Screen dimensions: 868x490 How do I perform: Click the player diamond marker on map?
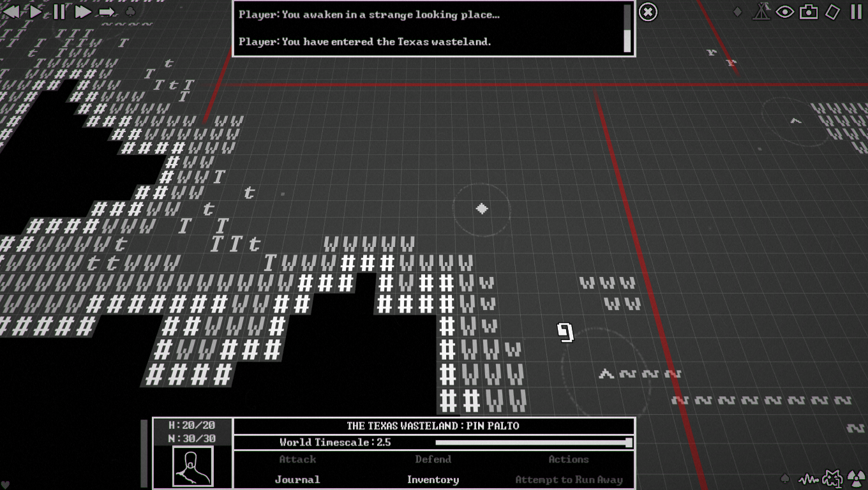pyautogui.click(x=482, y=209)
